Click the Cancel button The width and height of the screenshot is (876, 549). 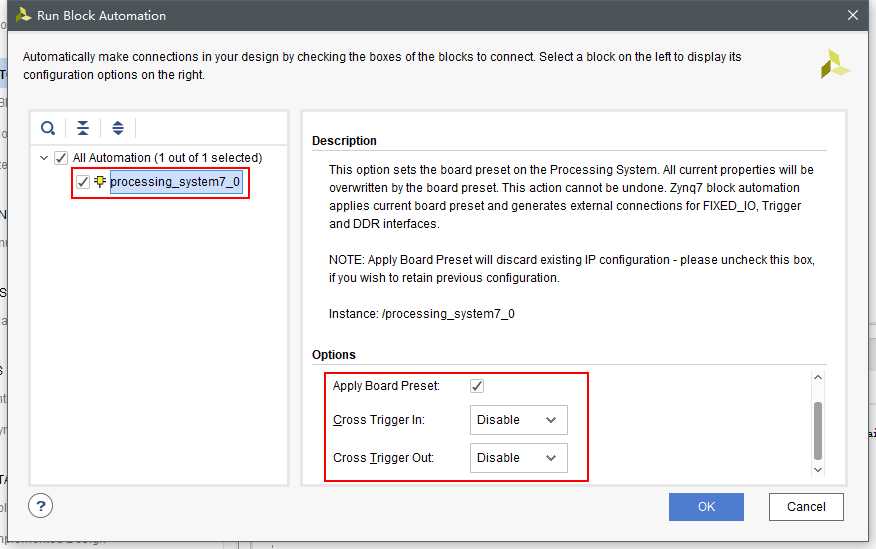(806, 507)
